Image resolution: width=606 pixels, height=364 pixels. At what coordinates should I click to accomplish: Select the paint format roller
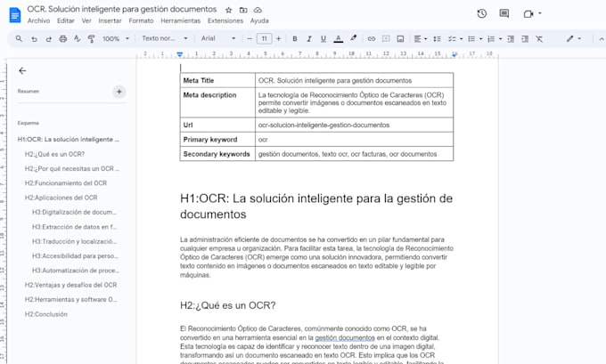pos(91,38)
